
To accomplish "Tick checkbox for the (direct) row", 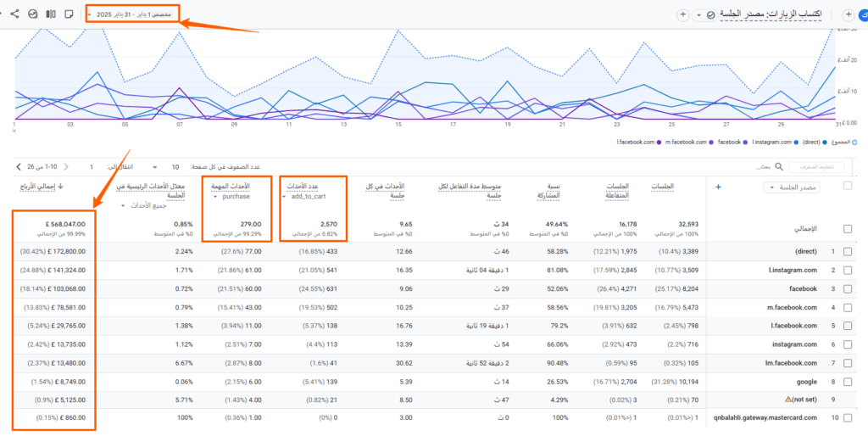I will click(x=848, y=252).
